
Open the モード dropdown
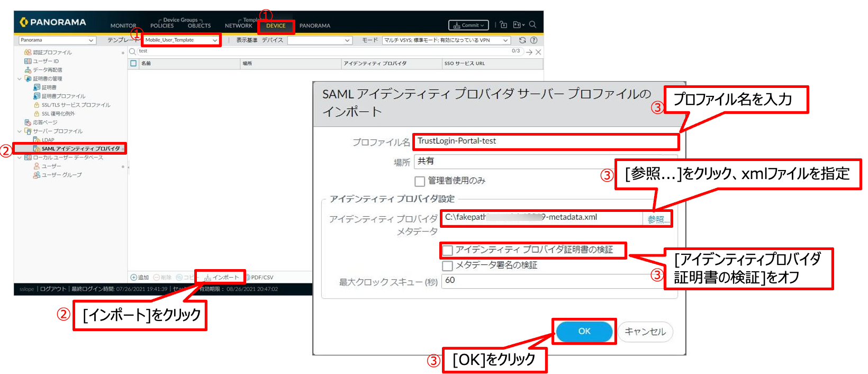click(x=446, y=40)
